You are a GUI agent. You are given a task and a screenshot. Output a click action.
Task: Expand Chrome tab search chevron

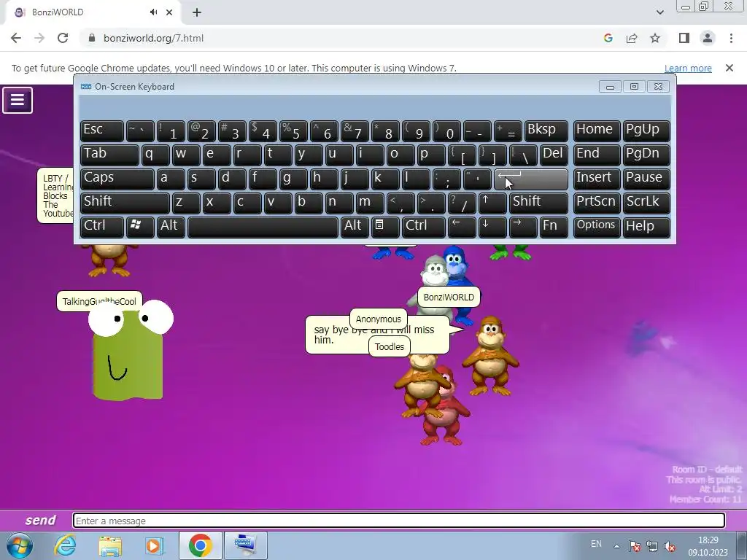659,12
